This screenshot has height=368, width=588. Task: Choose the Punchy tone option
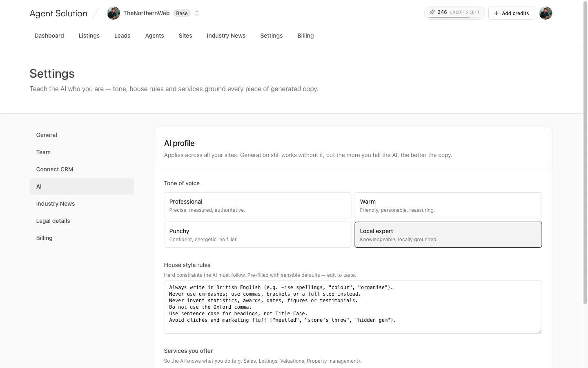(x=258, y=235)
